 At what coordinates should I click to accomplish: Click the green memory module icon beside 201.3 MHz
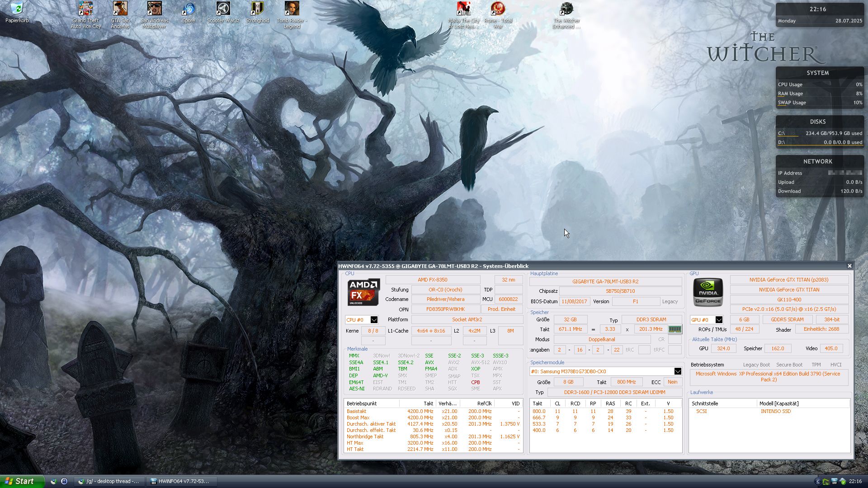[675, 329]
